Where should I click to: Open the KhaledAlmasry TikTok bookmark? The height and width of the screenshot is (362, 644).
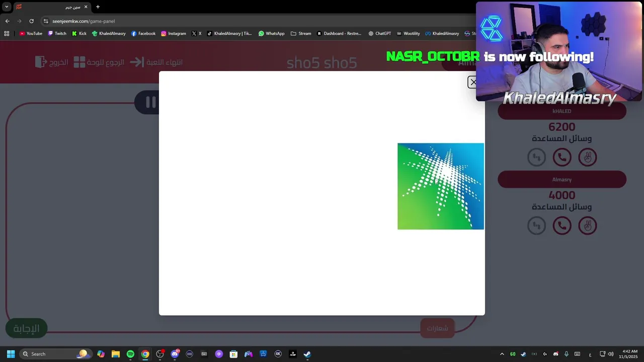(229, 34)
